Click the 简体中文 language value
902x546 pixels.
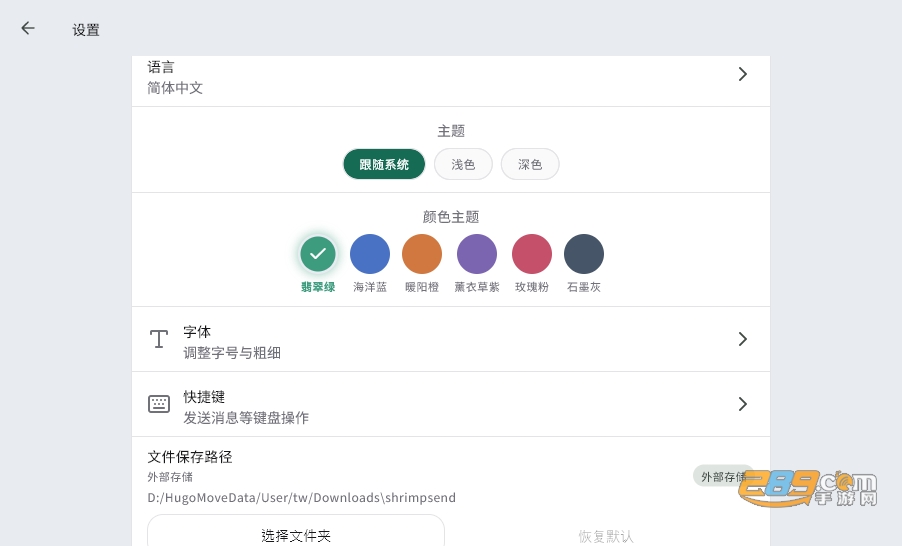(175, 88)
